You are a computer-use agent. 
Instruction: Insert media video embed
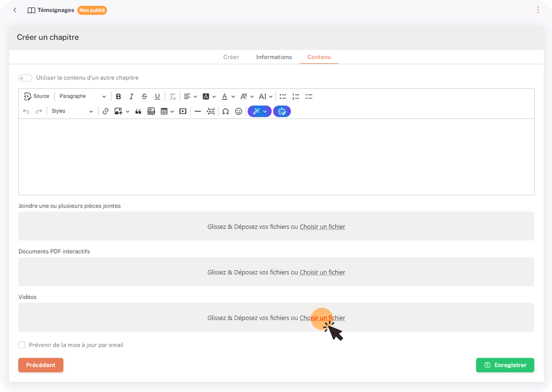[x=183, y=112]
